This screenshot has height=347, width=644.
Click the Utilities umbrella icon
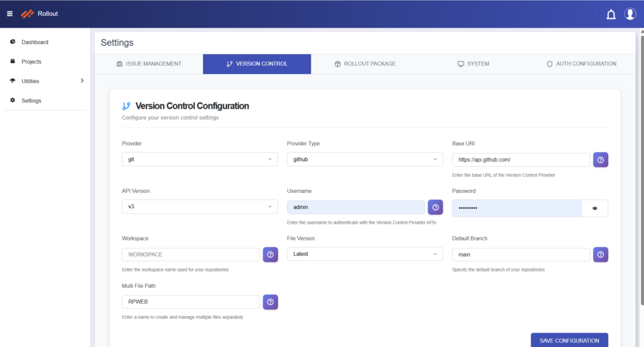click(13, 80)
